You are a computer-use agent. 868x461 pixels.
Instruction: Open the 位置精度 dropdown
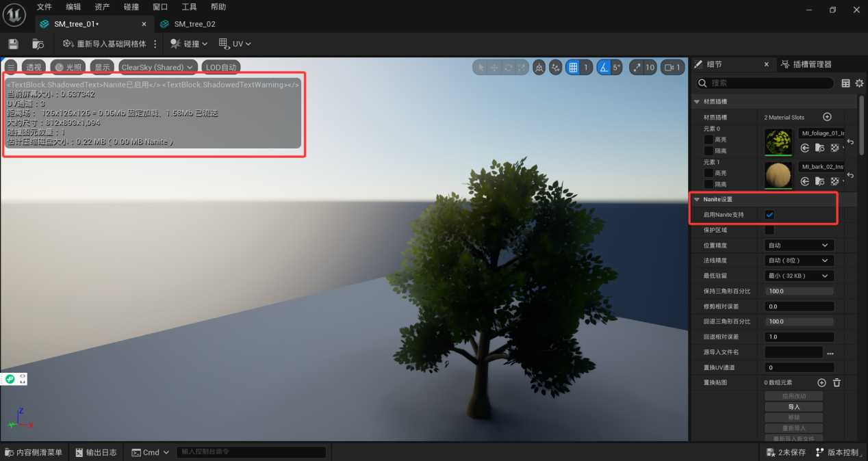[x=799, y=245]
